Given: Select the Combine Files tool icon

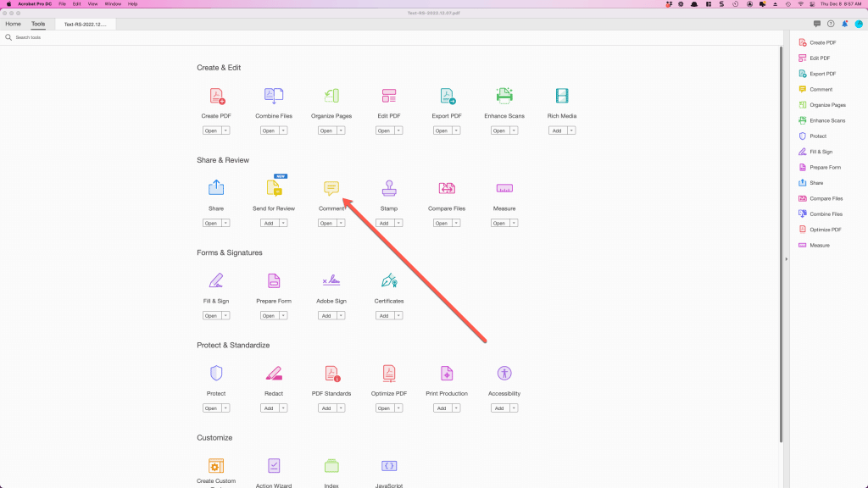Looking at the screenshot, I should click(274, 96).
